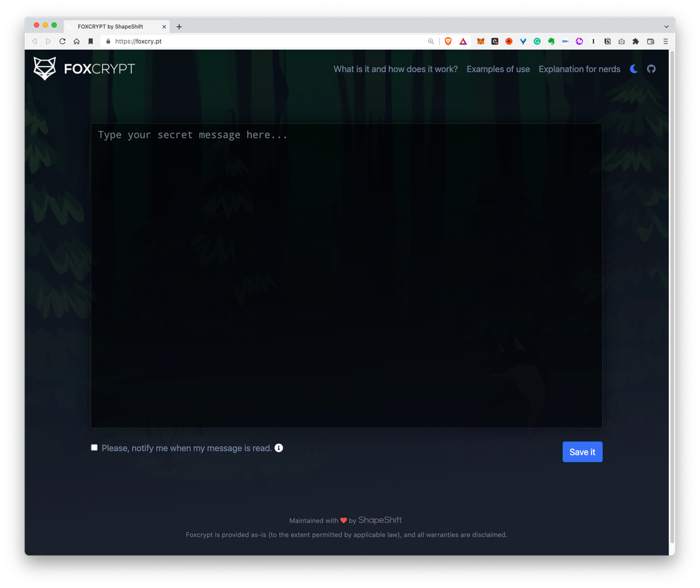Viewport: 700px width, 588px height.
Task: Toggle dark mode with the moon icon
Action: coord(633,69)
